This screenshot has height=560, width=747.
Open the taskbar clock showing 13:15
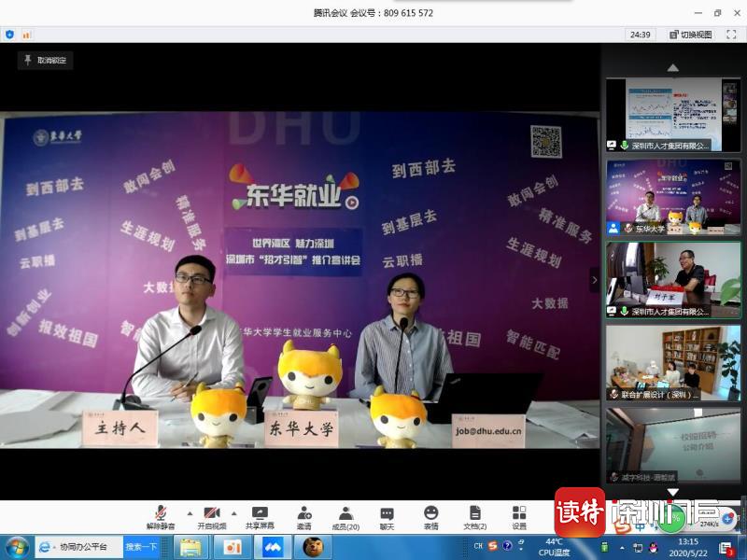pos(688,547)
